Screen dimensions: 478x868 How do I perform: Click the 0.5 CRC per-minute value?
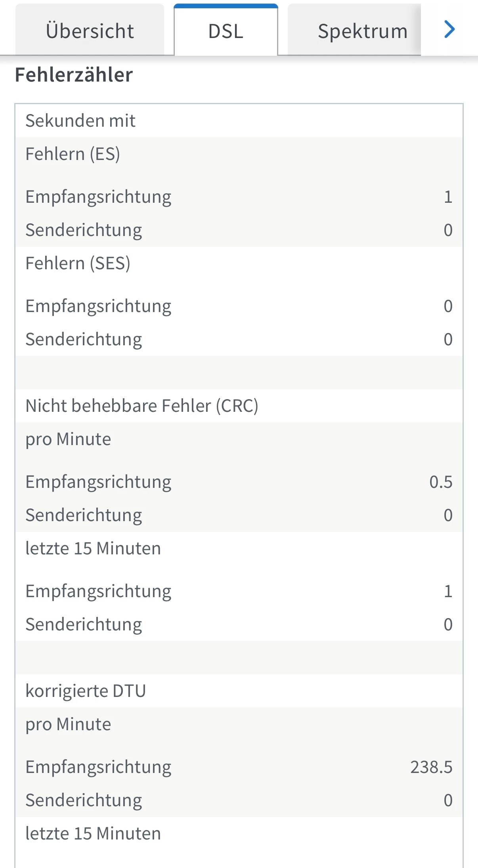[x=440, y=482]
